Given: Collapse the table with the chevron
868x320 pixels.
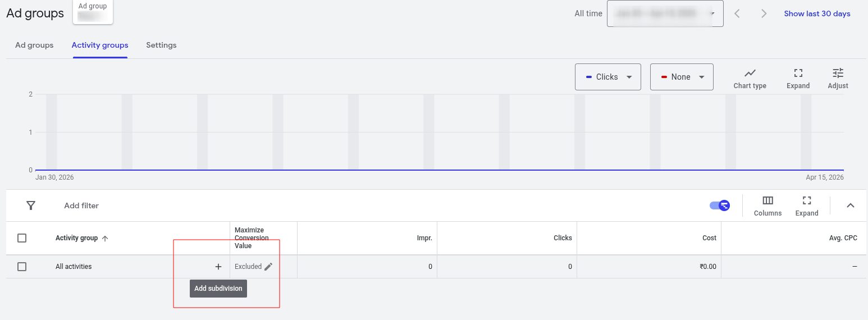Looking at the screenshot, I should [850, 205].
